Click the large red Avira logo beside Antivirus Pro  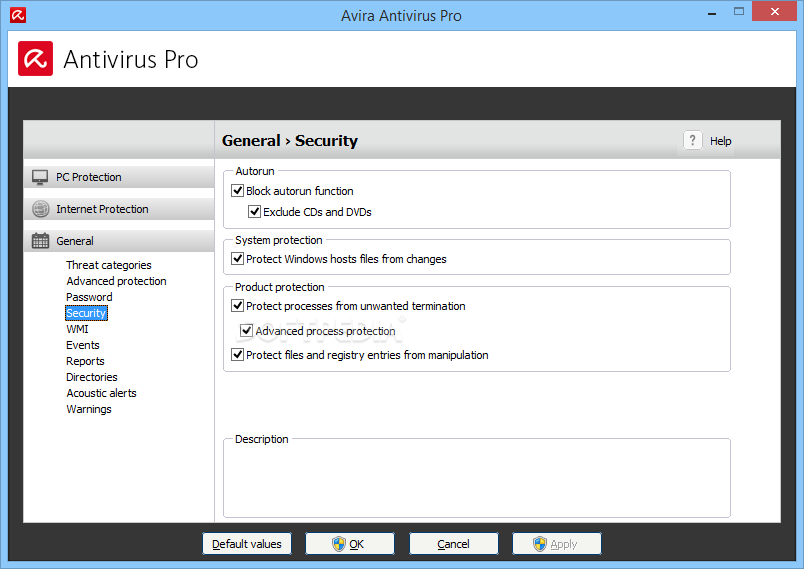point(35,58)
